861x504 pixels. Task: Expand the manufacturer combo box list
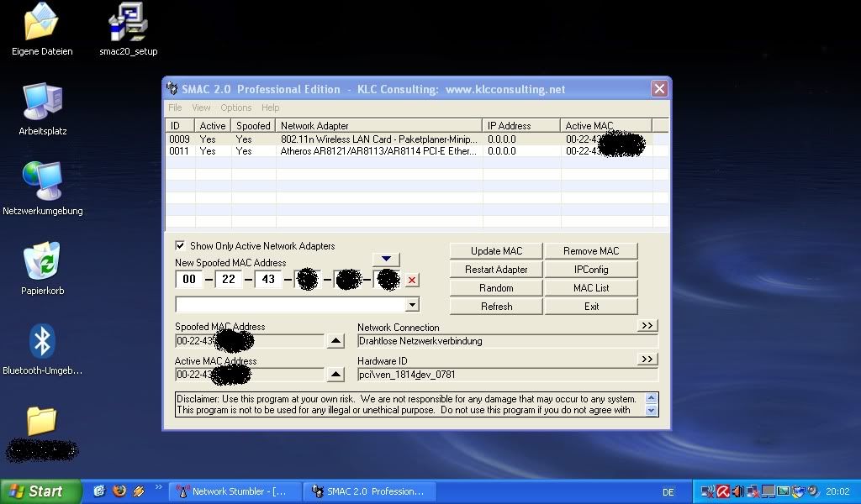pos(412,305)
